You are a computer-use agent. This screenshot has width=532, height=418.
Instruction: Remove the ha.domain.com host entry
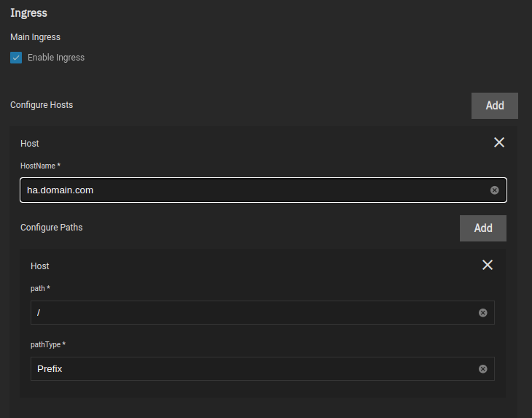tap(499, 142)
